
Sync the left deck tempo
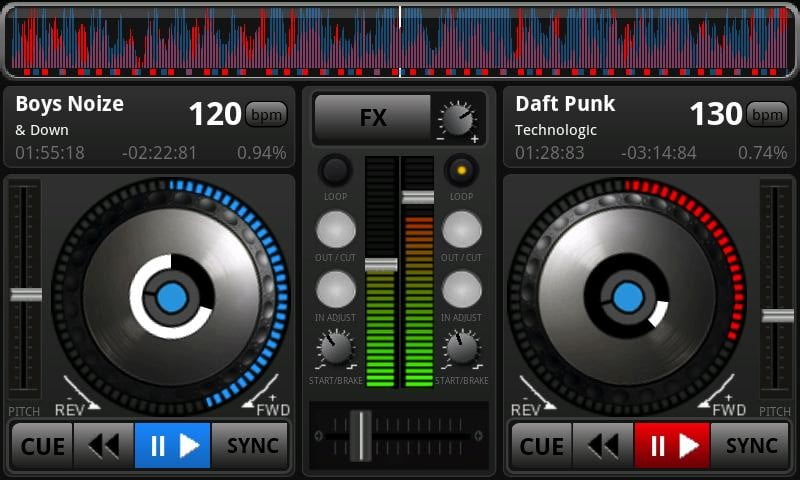[251, 445]
